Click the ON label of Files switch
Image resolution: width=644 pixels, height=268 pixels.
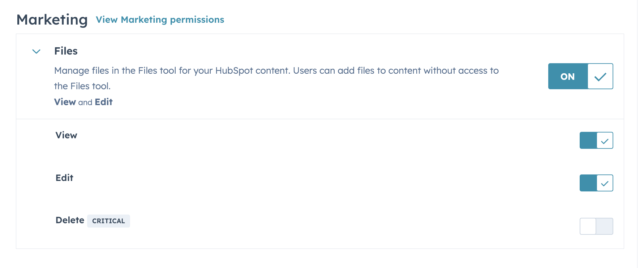tap(567, 77)
